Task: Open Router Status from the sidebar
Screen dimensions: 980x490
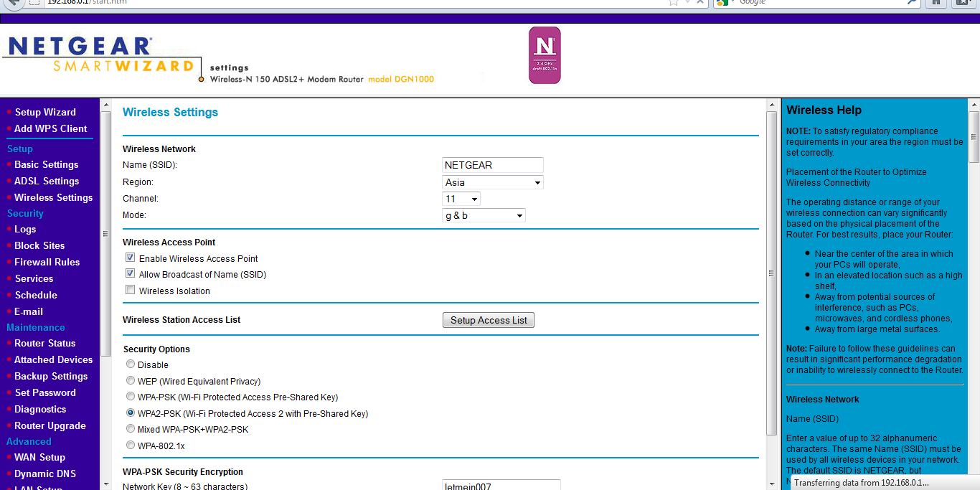Action: point(45,343)
